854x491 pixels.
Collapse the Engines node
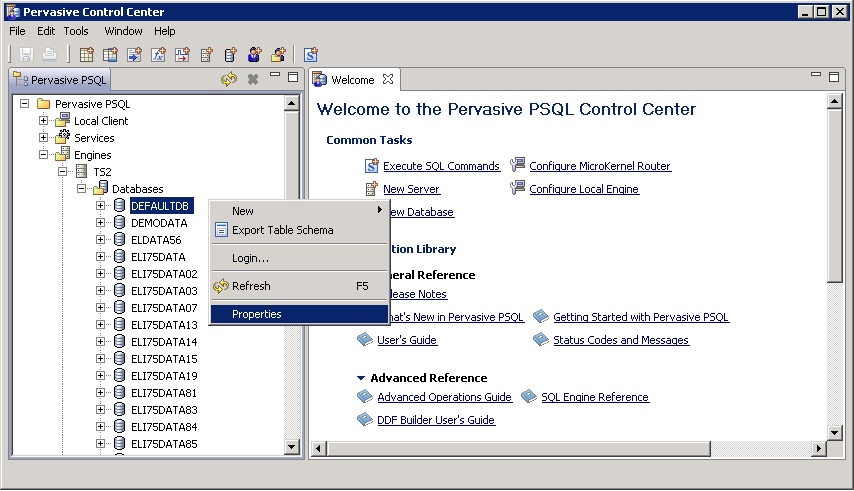pos(43,155)
